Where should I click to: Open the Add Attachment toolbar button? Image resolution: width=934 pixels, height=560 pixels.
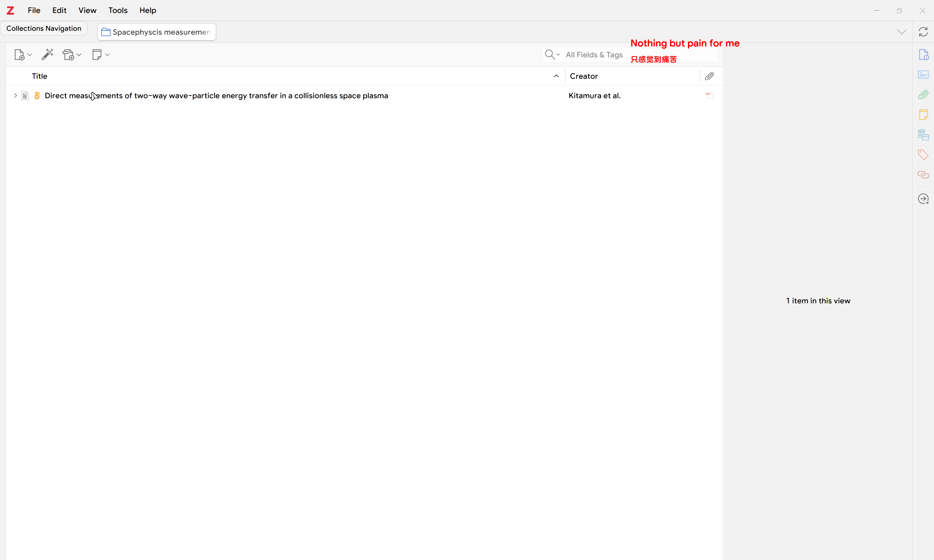coord(69,55)
